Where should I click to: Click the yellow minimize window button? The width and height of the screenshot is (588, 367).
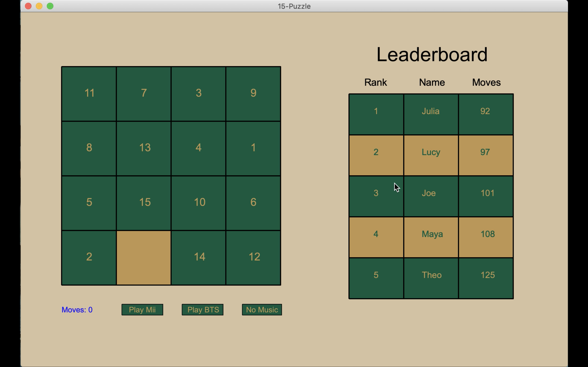tap(39, 6)
